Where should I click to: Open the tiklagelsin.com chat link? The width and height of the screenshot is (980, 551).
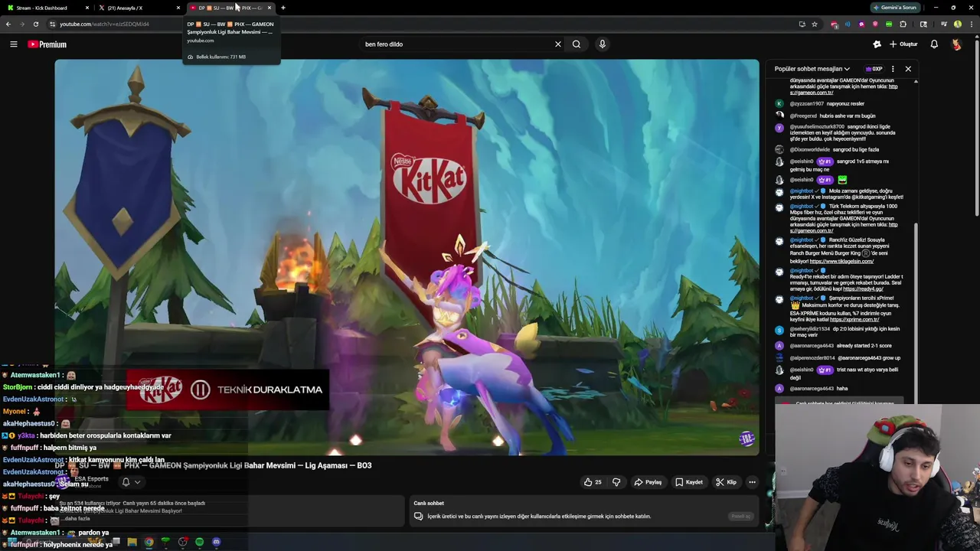coord(841,261)
